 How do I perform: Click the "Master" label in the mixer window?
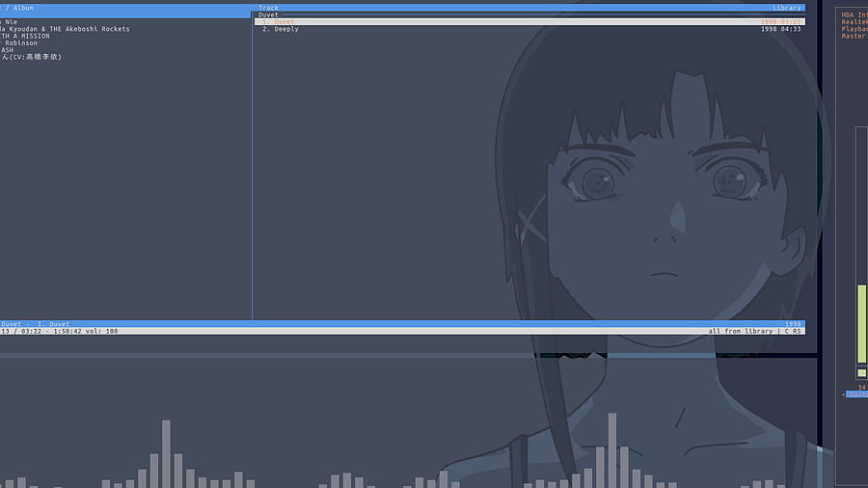[854, 36]
